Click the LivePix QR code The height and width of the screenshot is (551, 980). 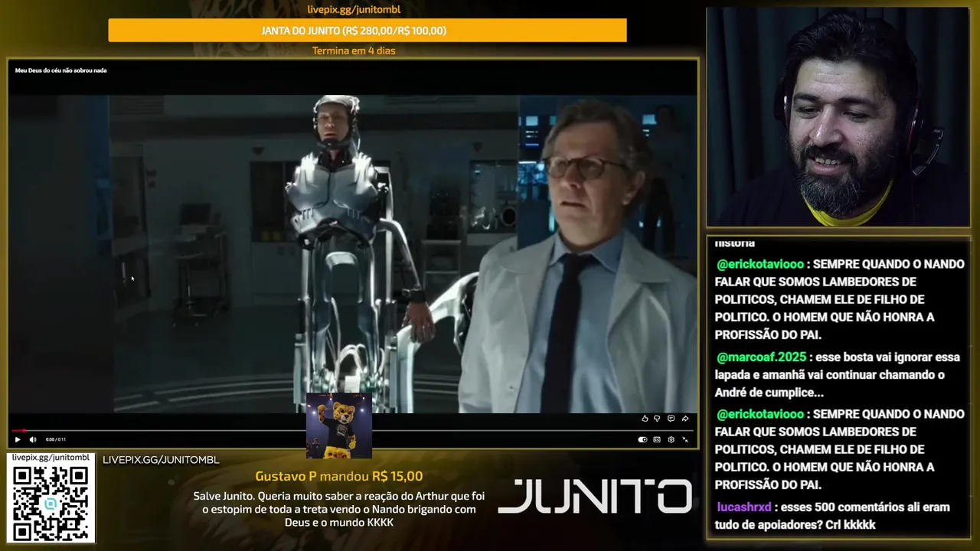coord(51,503)
